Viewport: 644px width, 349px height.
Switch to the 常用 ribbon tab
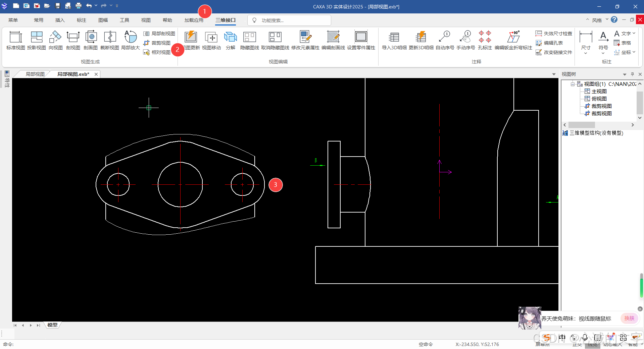[39, 20]
